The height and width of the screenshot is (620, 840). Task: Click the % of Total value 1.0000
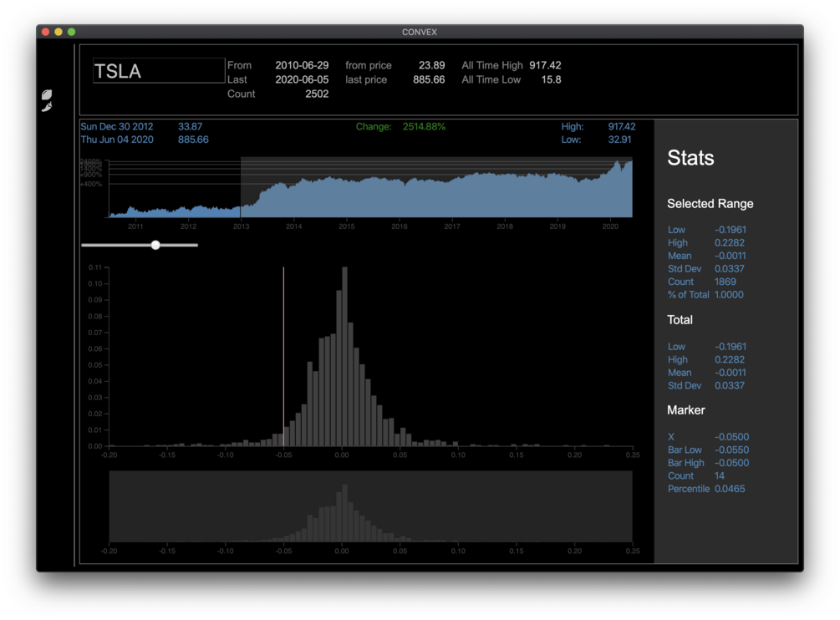coord(729,295)
